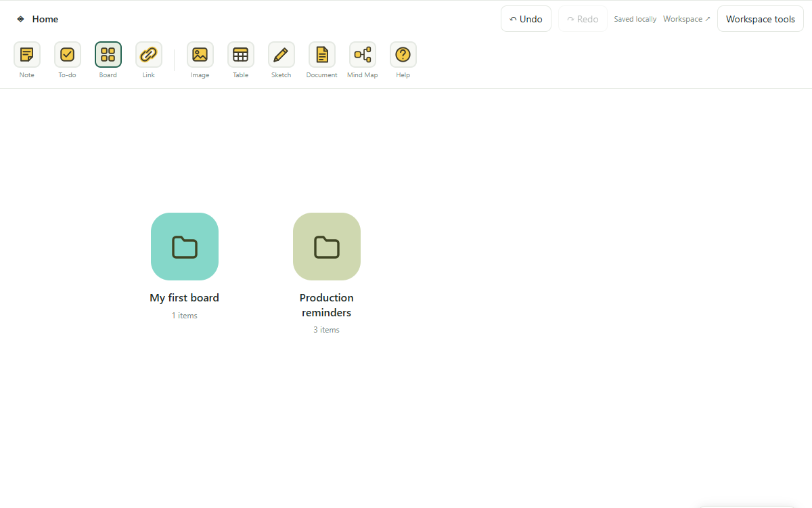Click the "Saved locally" status text
Screen dimensions: 812x508
click(635, 19)
